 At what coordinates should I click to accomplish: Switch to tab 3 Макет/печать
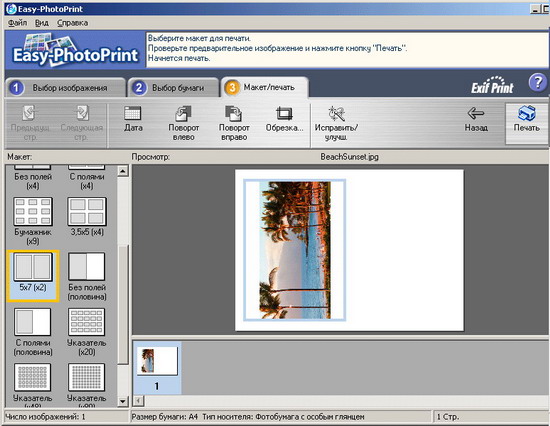[x=265, y=87]
